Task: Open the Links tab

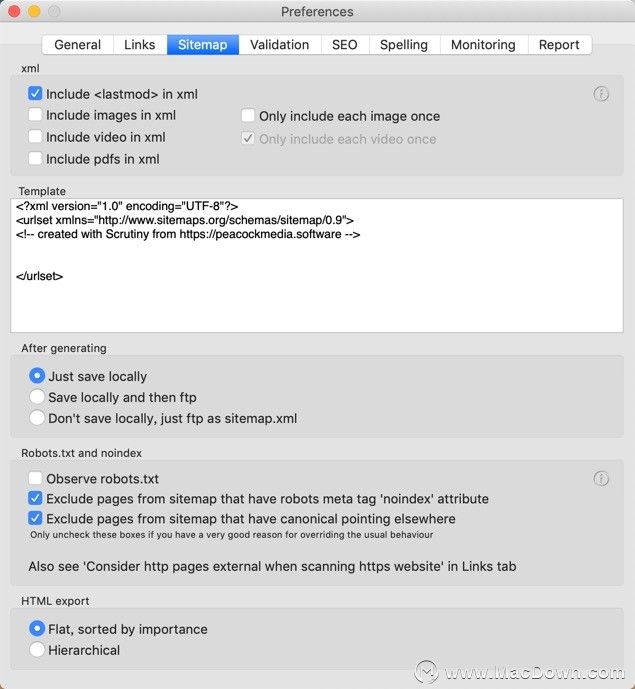Action: [140, 45]
